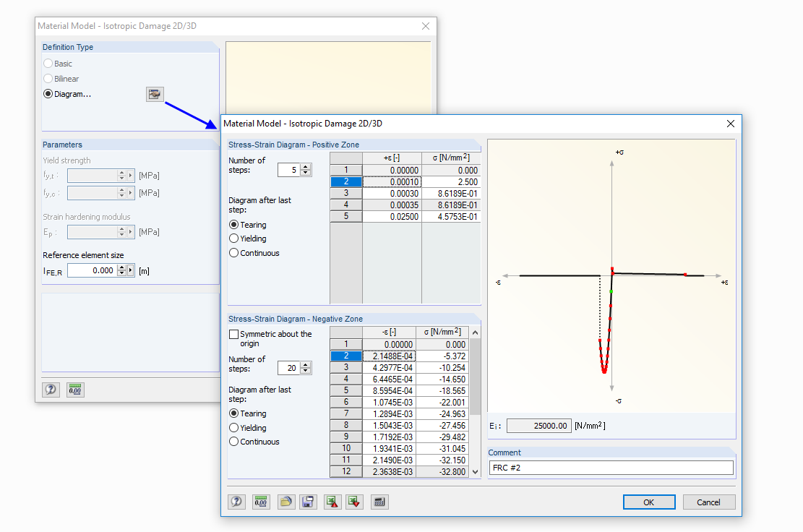Open help in the first material model dialog
Image resolution: width=803 pixels, height=532 pixels.
[x=50, y=390]
